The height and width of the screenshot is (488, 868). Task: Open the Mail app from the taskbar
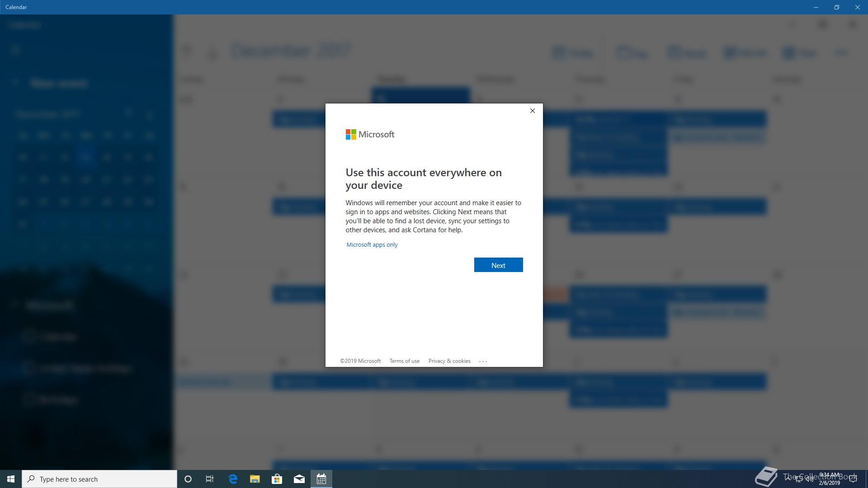click(299, 479)
